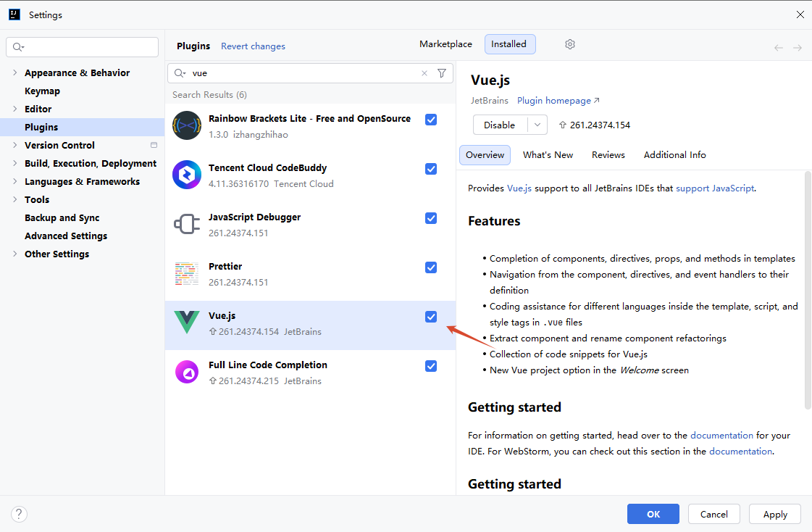This screenshot has width=812, height=532.
Task: Open the plugin search filter options
Action: click(x=442, y=73)
